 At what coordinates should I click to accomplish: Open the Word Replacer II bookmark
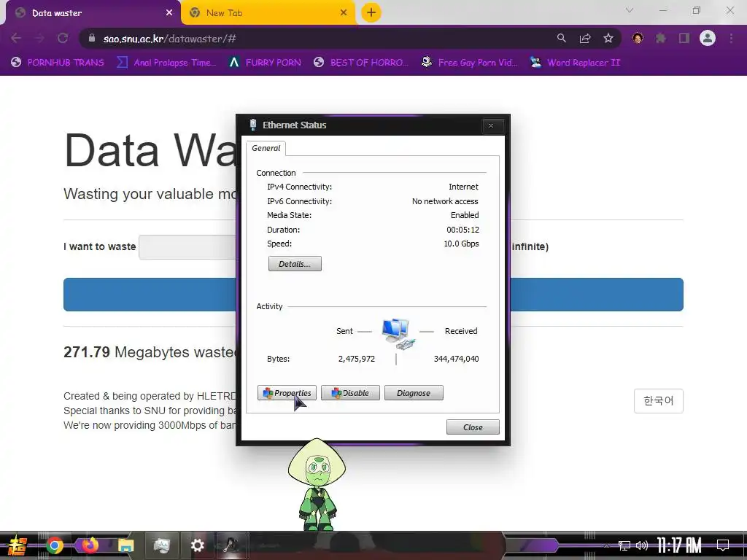(576, 63)
